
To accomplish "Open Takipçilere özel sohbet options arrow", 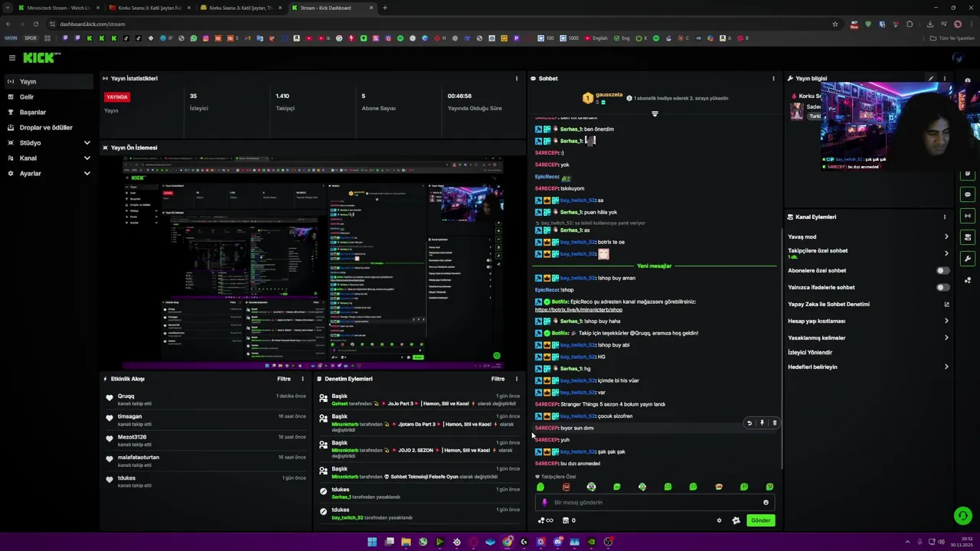I will coord(946,253).
